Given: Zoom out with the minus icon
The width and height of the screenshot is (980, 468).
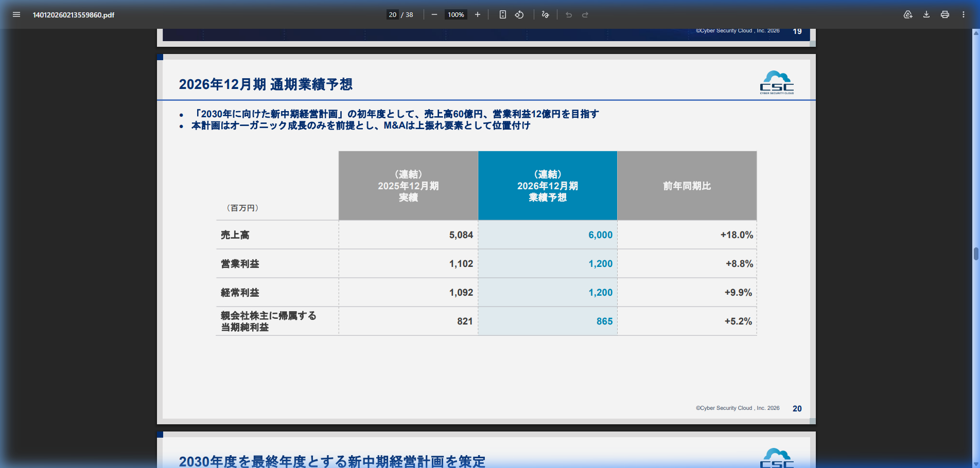Looking at the screenshot, I should 434,14.
